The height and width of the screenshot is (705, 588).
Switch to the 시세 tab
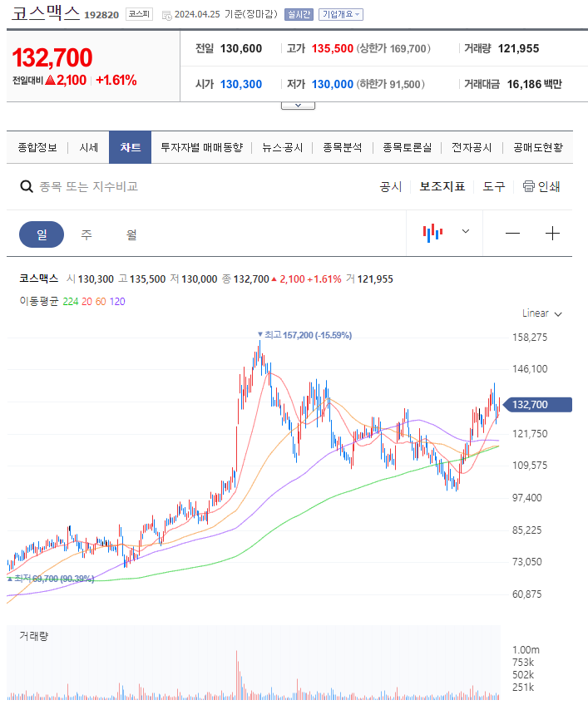coord(88,147)
